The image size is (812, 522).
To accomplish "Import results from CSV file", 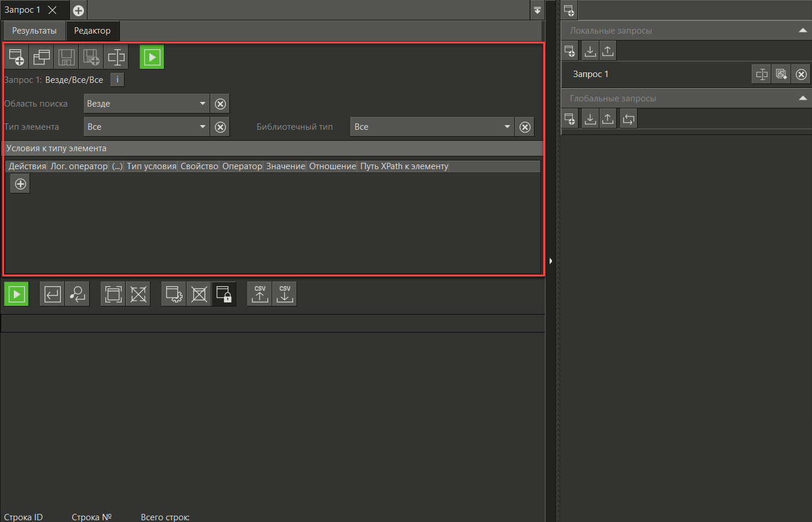I will pyautogui.click(x=284, y=294).
